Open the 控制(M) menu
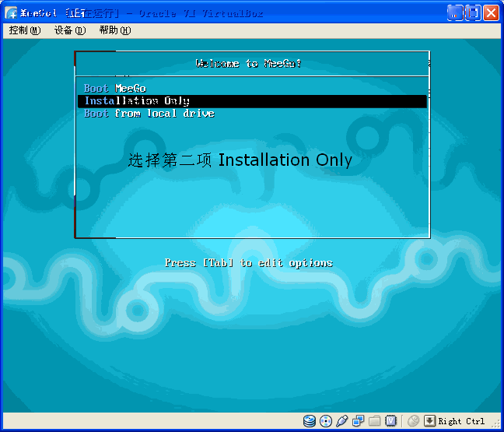Screen dimensions: 504x432 (x=25, y=30)
